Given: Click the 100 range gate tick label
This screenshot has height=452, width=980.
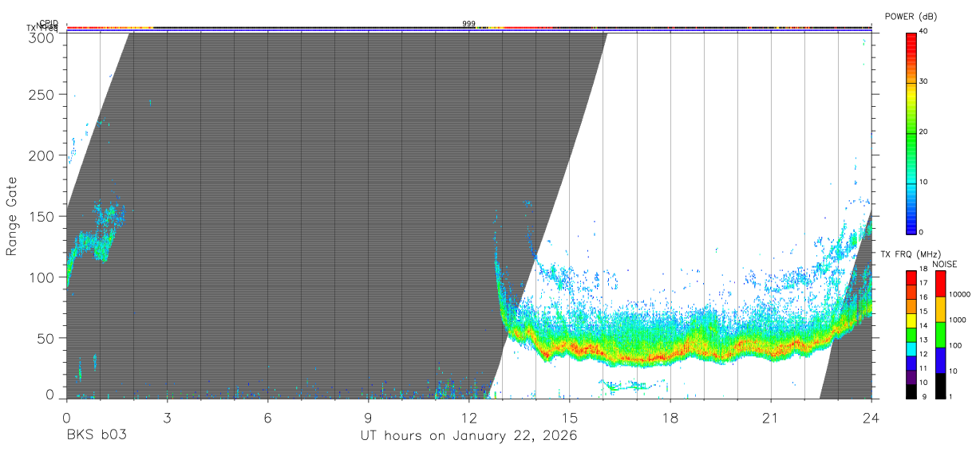Looking at the screenshot, I should click(43, 277).
